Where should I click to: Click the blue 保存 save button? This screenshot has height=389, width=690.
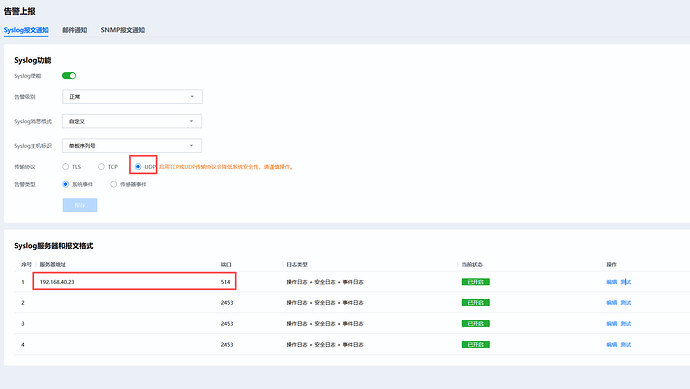tap(80, 205)
